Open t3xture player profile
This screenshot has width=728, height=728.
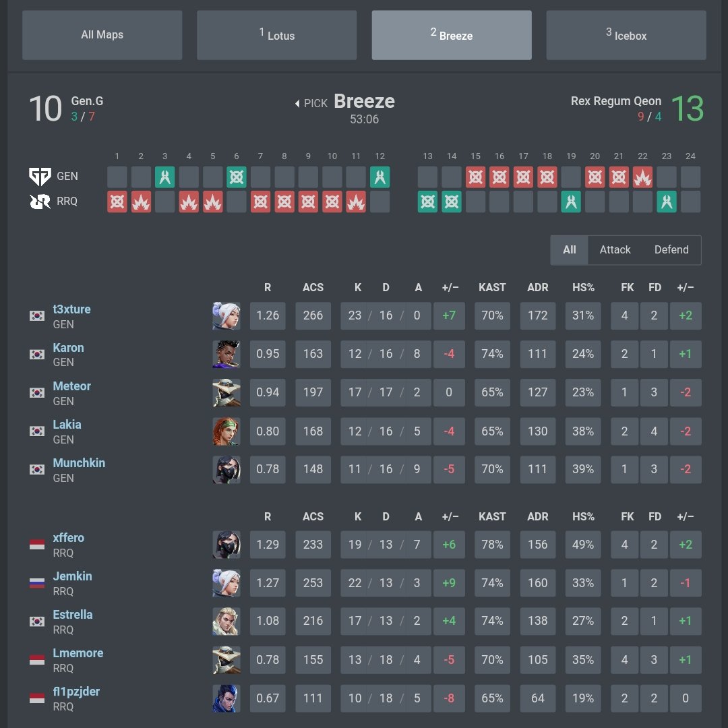tap(71, 309)
